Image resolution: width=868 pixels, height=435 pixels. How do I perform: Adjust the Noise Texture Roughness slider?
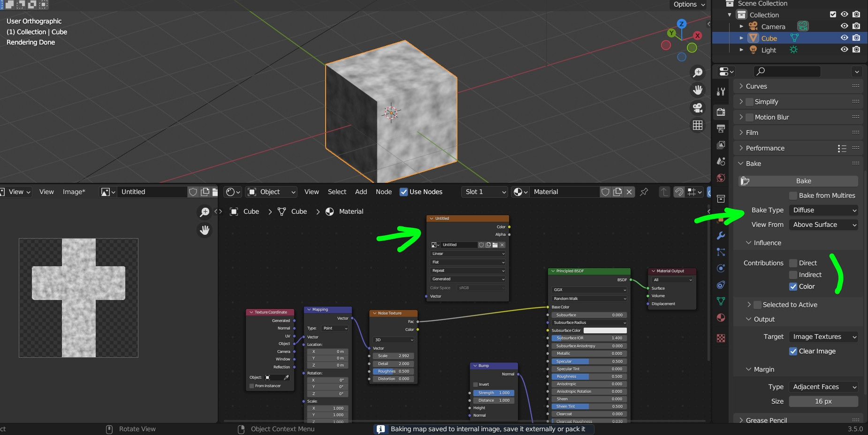click(x=394, y=371)
